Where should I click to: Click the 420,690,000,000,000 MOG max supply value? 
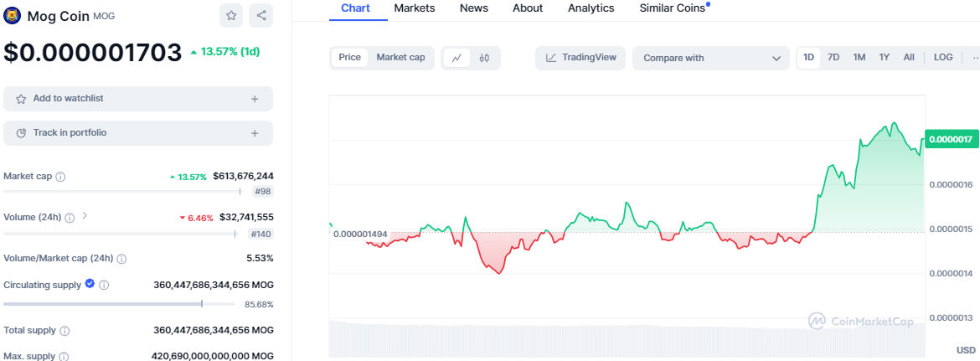point(213,356)
